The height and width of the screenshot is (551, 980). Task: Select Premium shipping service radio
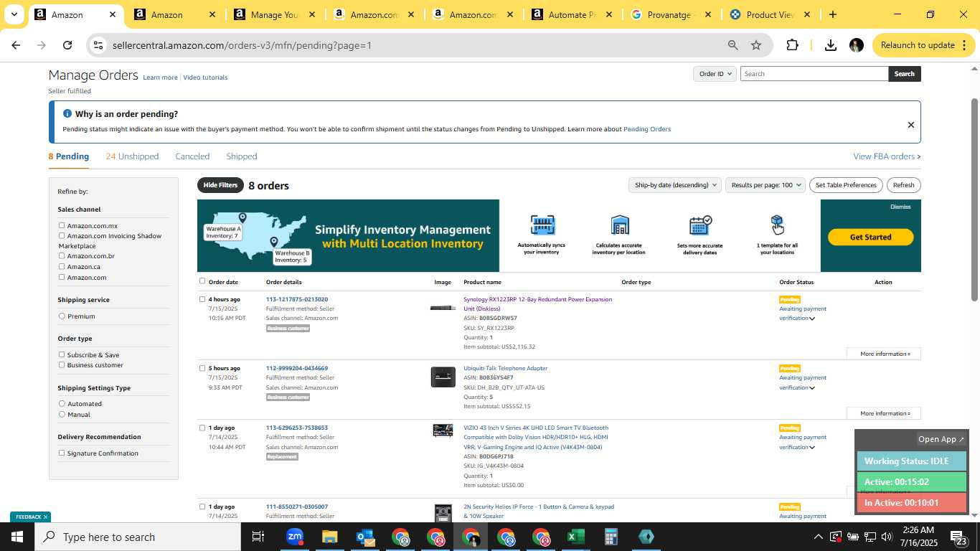pos(62,316)
